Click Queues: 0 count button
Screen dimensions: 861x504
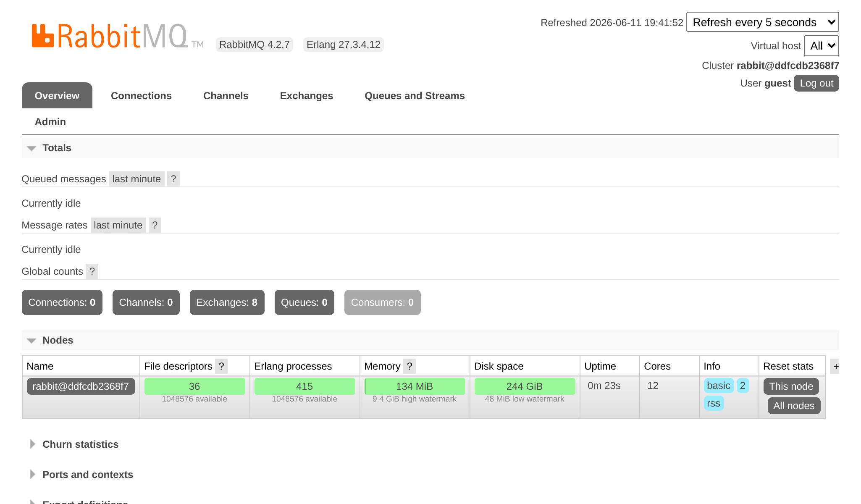(x=304, y=302)
